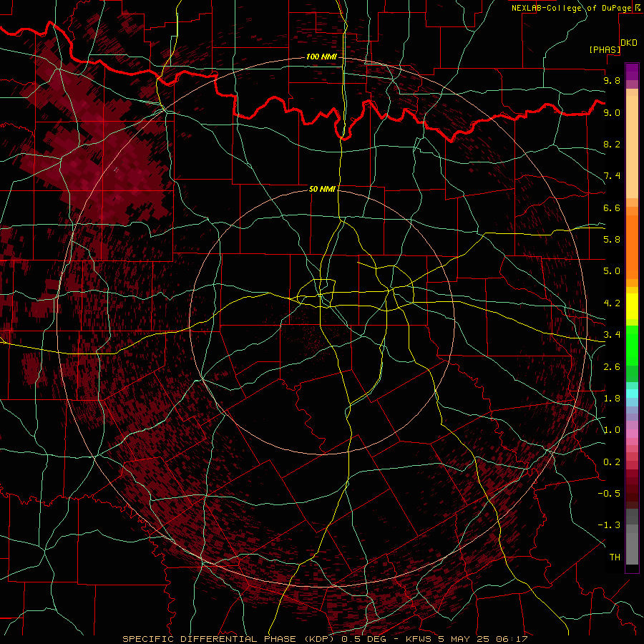Click the NEXLAB-College of DuPage credit text
Image resolution: width=644 pixels, height=644 pixels.
(x=572, y=8)
